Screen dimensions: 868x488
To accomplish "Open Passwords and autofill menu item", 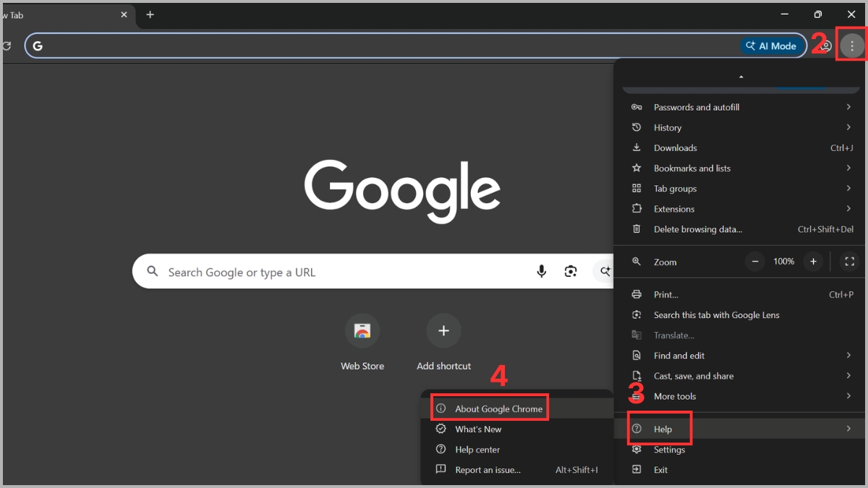I will [x=739, y=107].
